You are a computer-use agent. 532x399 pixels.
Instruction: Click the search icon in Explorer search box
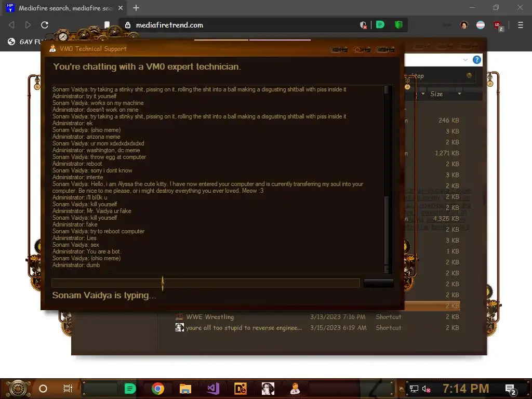coord(469,76)
